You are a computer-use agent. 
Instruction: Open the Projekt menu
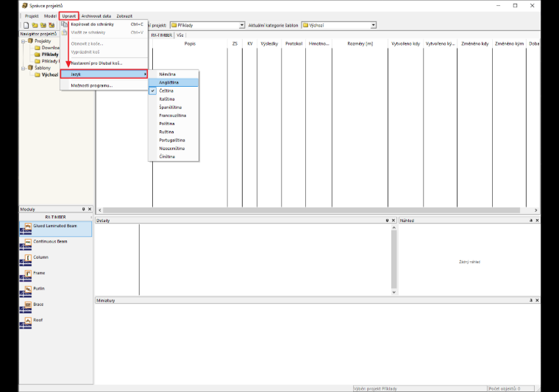pyautogui.click(x=32, y=16)
